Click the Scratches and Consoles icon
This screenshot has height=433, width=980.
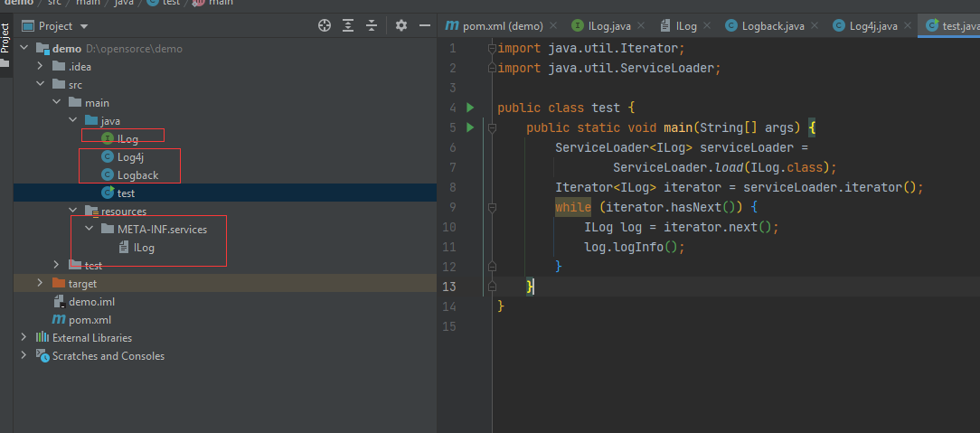(x=42, y=356)
